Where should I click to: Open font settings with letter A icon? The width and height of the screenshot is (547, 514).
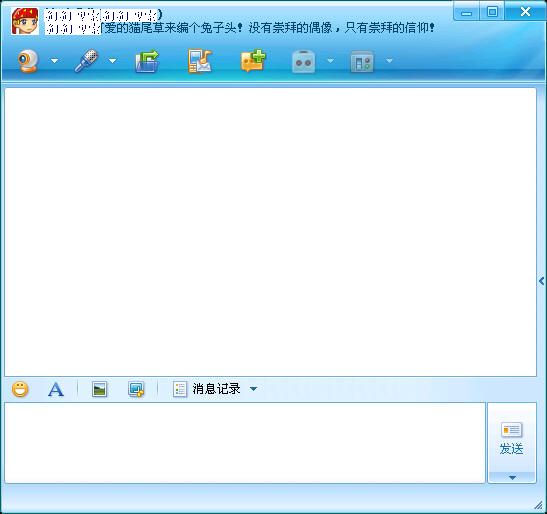click(56, 389)
